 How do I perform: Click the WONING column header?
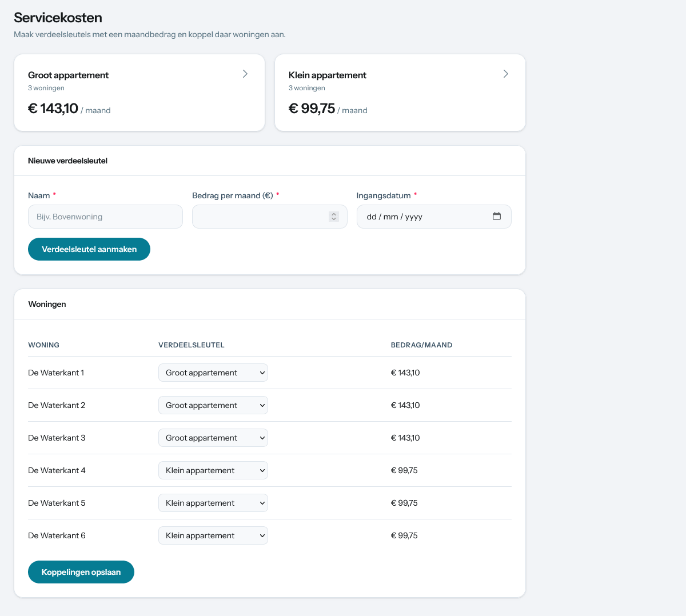pyautogui.click(x=43, y=345)
